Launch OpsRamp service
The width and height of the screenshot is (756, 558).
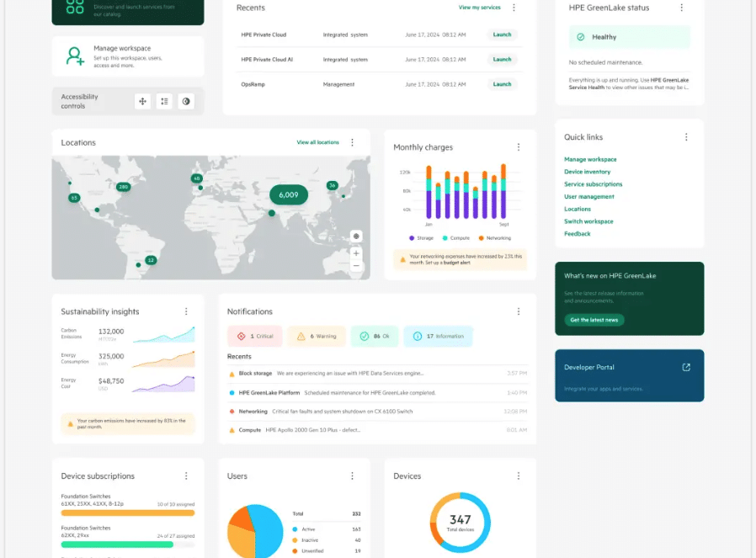[502, 84]
